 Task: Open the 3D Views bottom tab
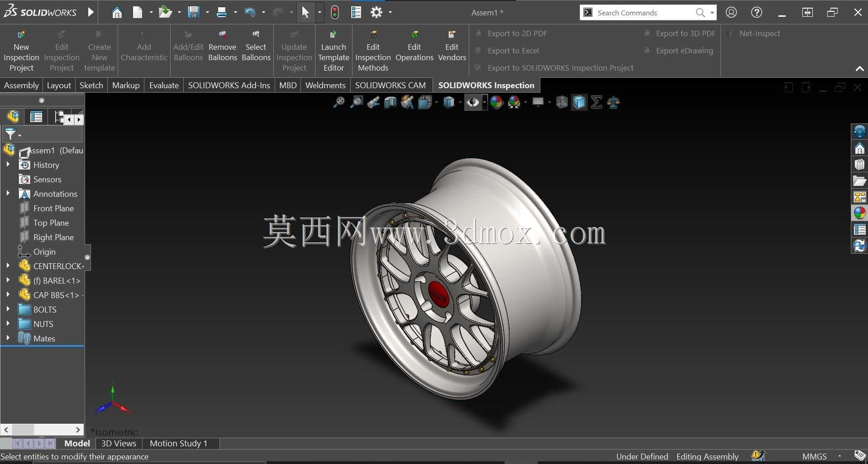pyautogui.click(x=119, y=443)
